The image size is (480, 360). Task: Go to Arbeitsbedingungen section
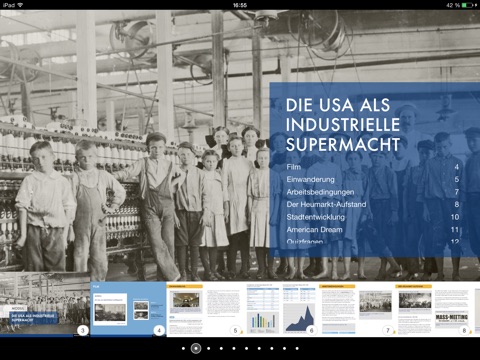(x=320, y=192)
